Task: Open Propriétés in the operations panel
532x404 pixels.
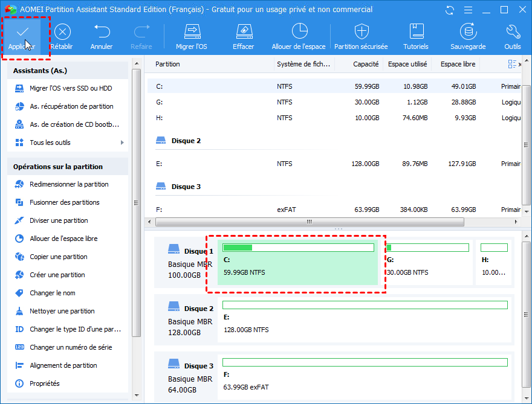Action: pos(45,384)
